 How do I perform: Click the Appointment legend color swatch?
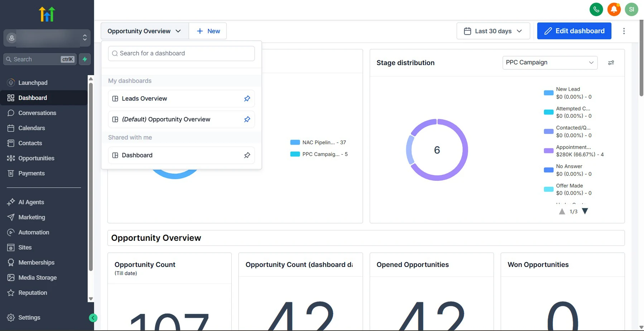coord(548,151)
